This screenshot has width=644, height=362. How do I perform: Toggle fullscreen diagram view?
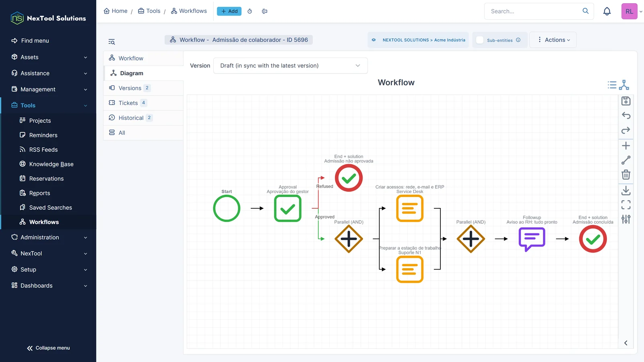click(x=626, y=205)
